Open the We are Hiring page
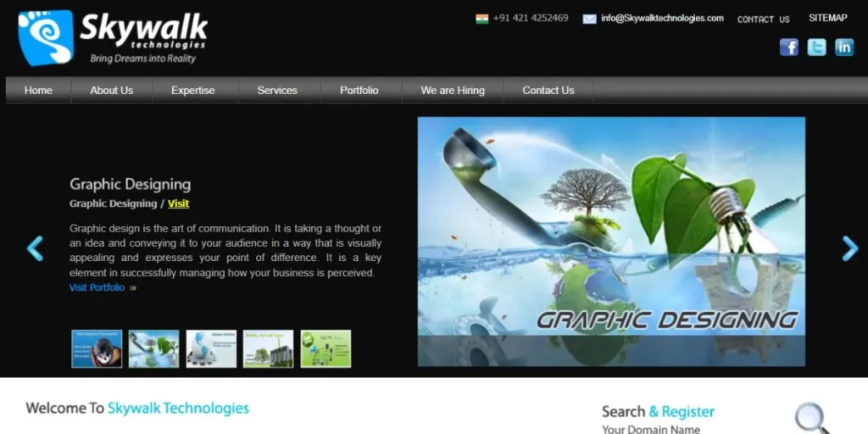 pyautogui.click(x=453, y=91)
